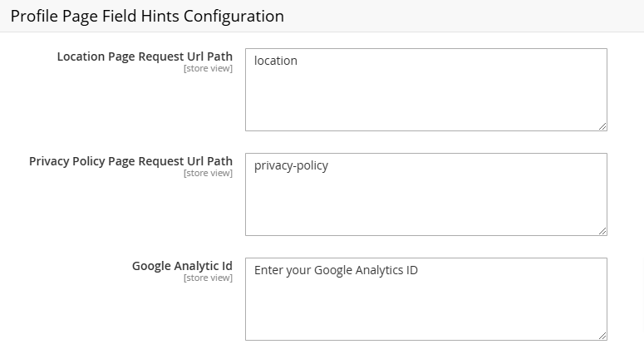This screenshot has height=354, width=644.
Task: Click the Enter your Google Analytics ID placeholder
Action: (x=336, y=271)
